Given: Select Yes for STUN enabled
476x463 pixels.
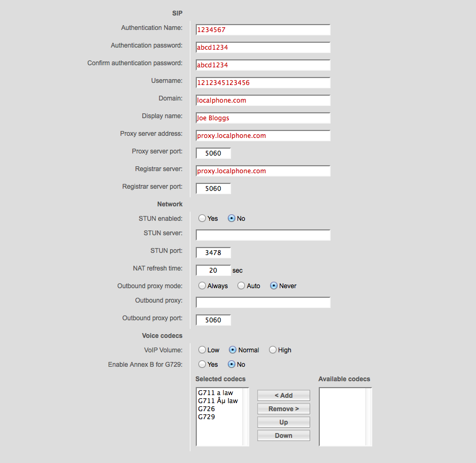Looking at the screenshot, I should point(202,219).
